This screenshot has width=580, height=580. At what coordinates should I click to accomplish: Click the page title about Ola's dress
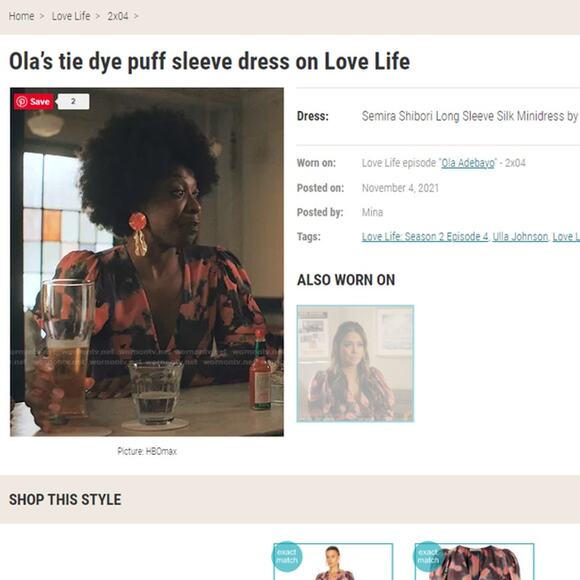(209, 61)
